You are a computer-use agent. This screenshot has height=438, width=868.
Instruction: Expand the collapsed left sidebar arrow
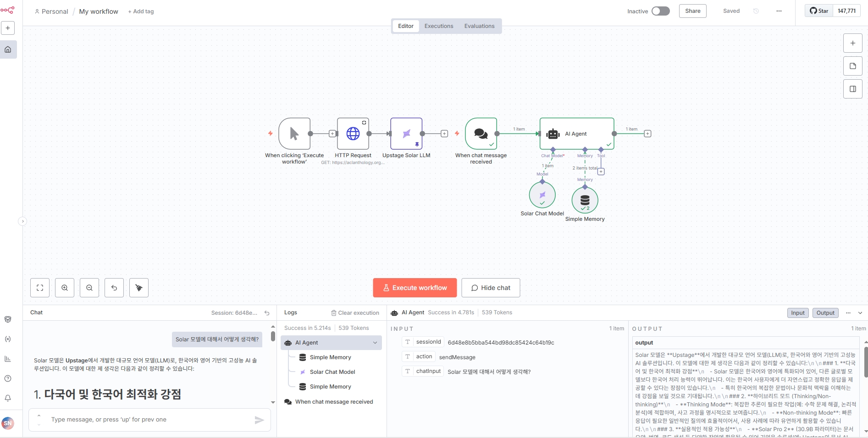pos(22,221)
